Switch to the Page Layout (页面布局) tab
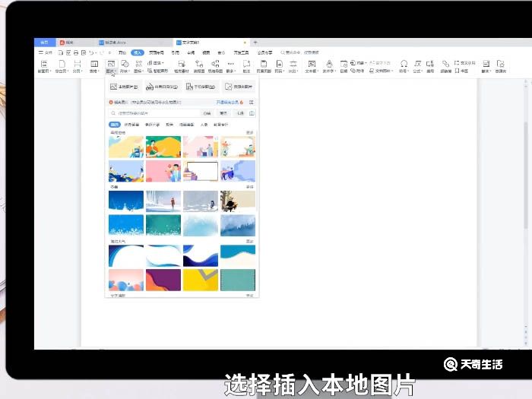Viewport: 532px width, 399px height. (x=157, y=52)
